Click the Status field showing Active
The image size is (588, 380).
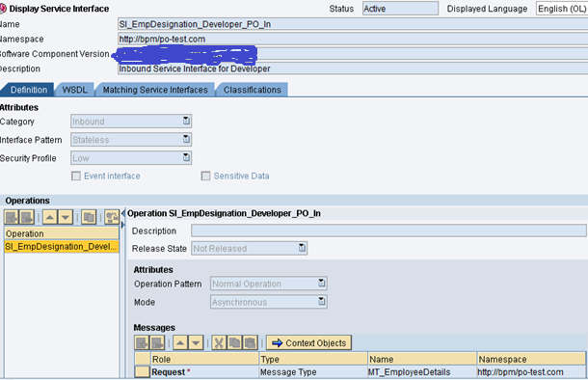coord(400,9)
